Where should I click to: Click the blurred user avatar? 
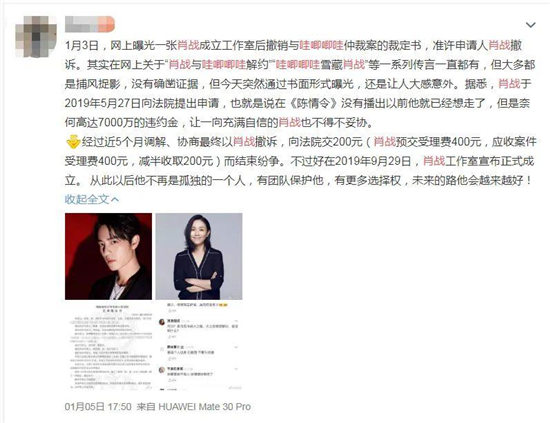pos(36,36)
